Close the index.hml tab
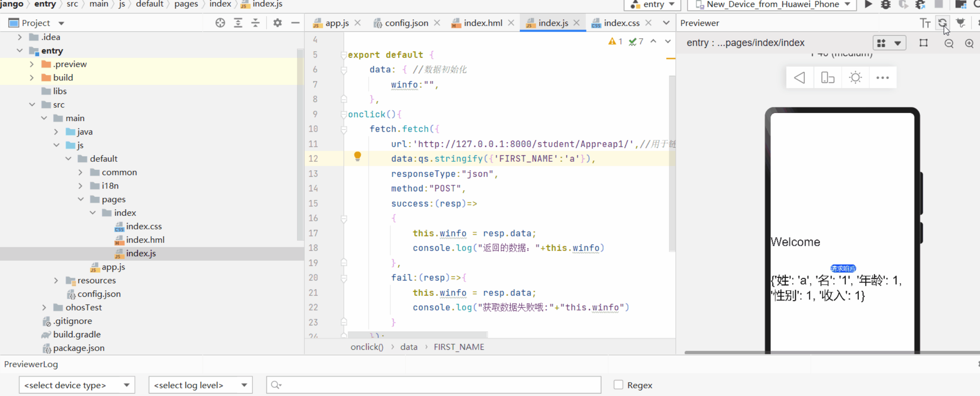 coord(511,23)
